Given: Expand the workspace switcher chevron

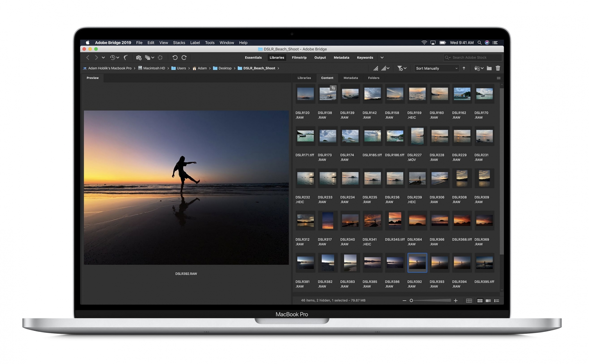Looking at the screenshot, I should point(382,58).
